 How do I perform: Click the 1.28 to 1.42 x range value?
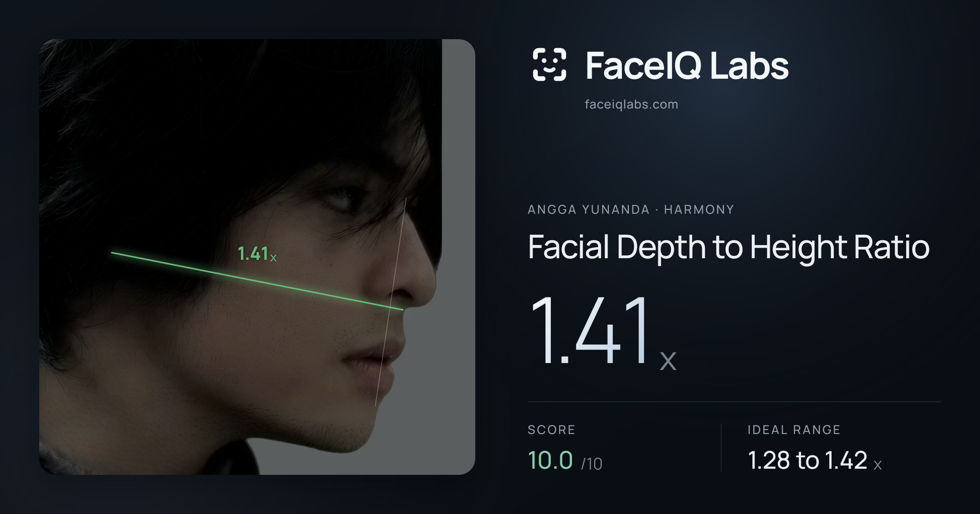point(815,461)
